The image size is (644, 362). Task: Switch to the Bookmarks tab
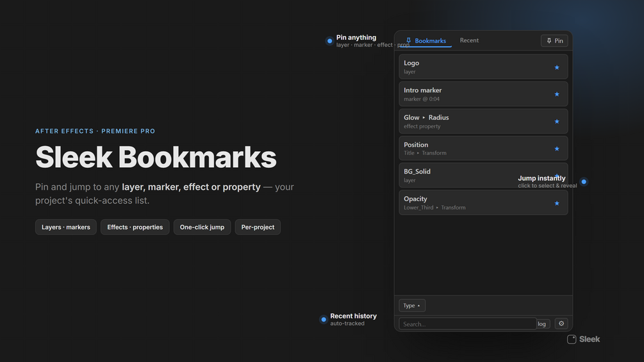coord(425,40)
